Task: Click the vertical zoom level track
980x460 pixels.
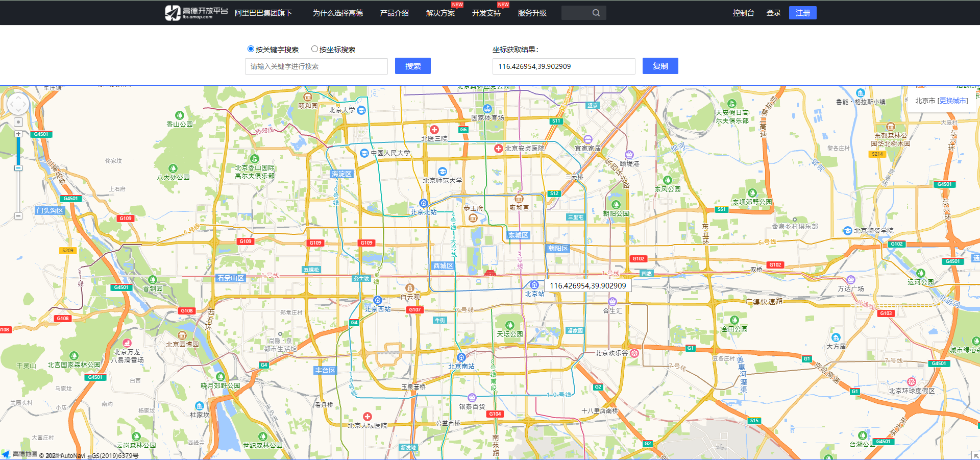Action: click(18, 175)
